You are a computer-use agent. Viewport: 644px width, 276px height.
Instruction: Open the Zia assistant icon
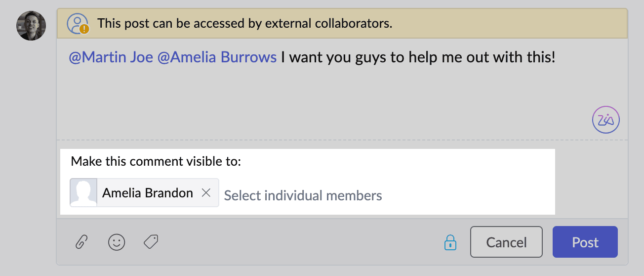click(x=605, y=120)
